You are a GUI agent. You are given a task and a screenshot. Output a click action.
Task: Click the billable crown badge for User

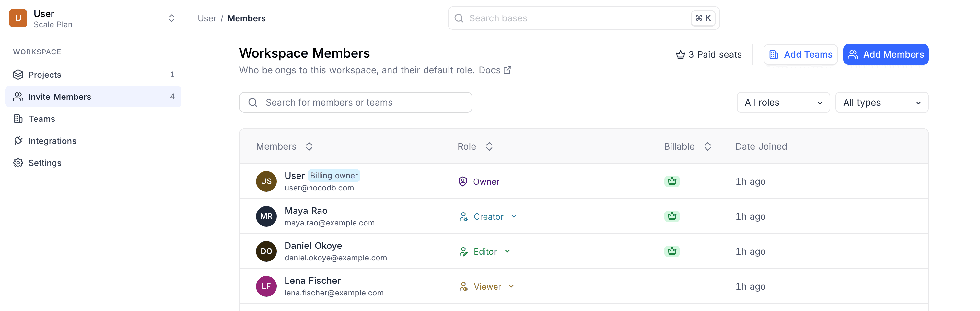(672, 181)
